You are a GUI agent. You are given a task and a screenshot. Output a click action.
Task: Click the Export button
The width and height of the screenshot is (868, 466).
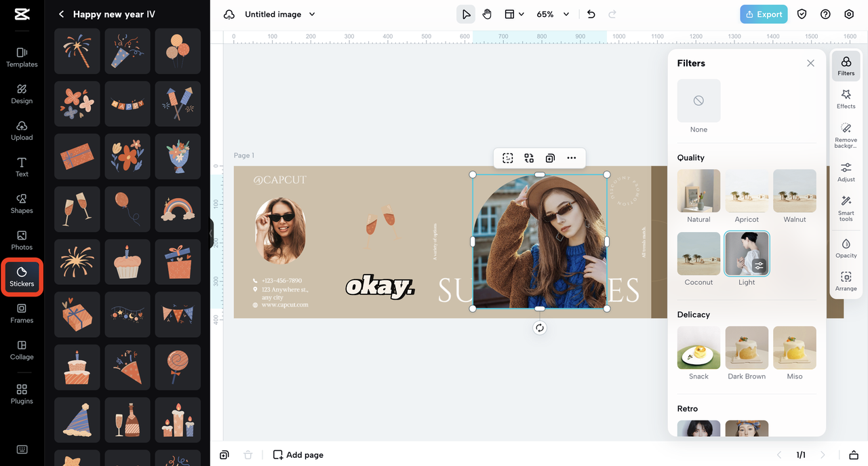point(764,14)
